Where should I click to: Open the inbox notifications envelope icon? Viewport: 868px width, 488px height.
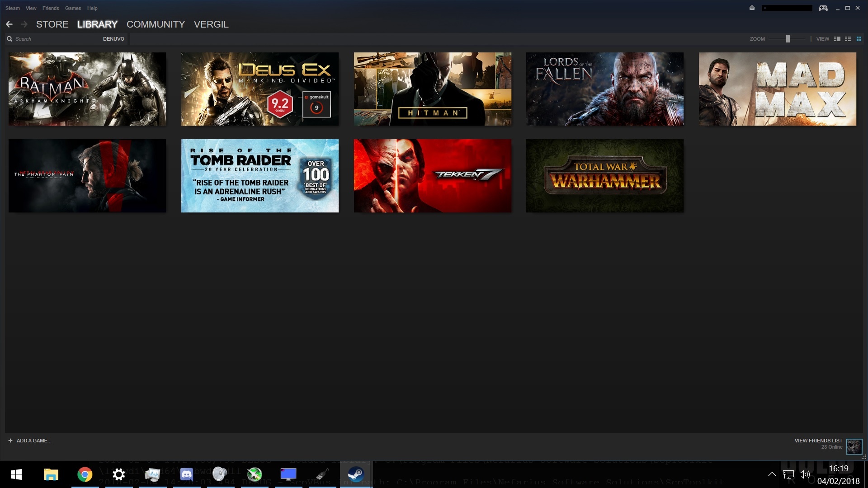click(752, 8)
